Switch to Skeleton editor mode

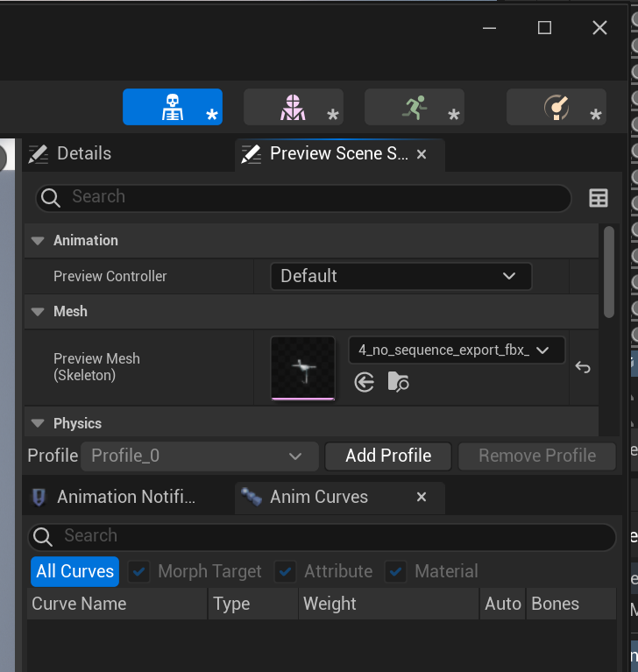(x=173, y=107)
